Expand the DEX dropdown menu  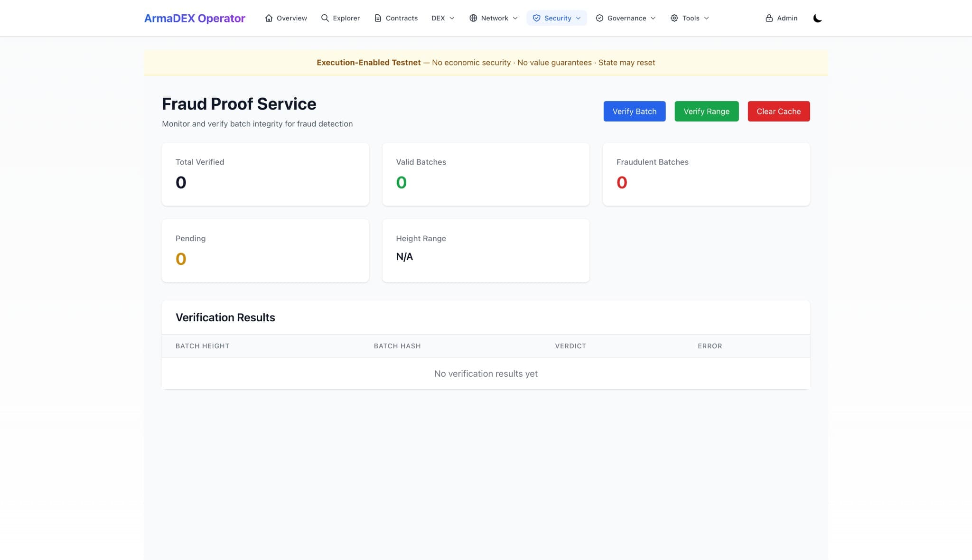[x=442, y=18]
